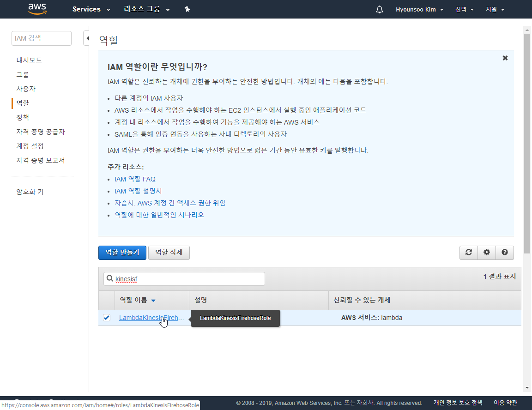This screenshot has height=410, width=532.
Task: Click the page vertical scrollbar thumb
Action: click(526, 143)
